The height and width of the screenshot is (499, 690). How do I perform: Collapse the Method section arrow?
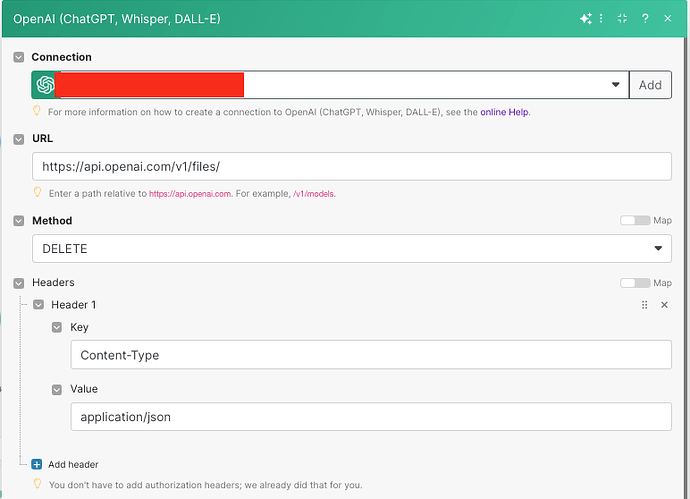coord(18,221)
